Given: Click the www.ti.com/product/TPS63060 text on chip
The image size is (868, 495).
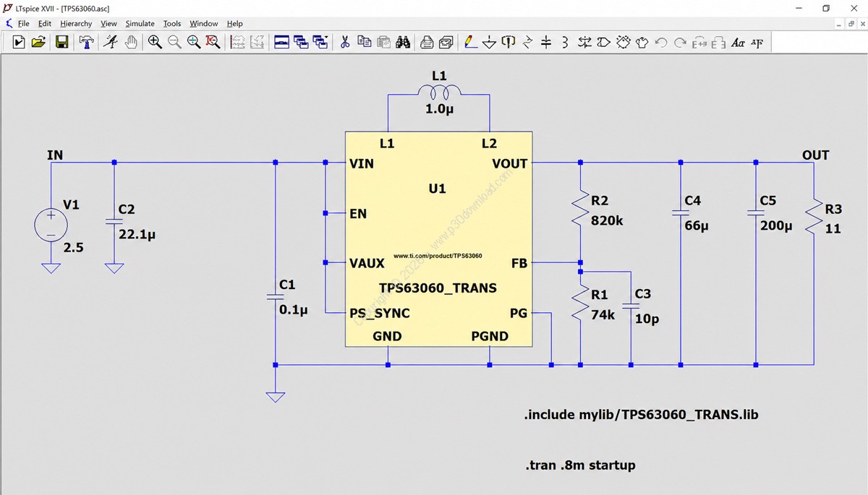Looking at the screenshot, I should [x=438, y=256].
